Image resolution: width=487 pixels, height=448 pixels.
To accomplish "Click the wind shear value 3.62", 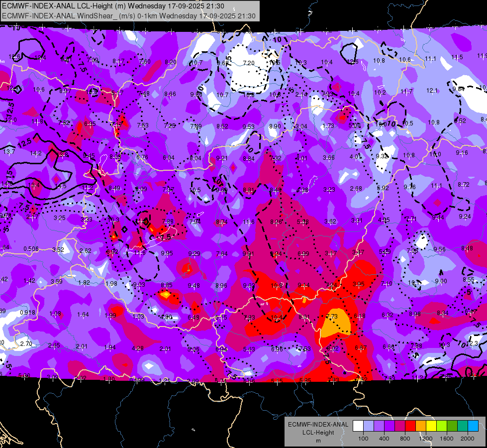I will coord(330,221).
